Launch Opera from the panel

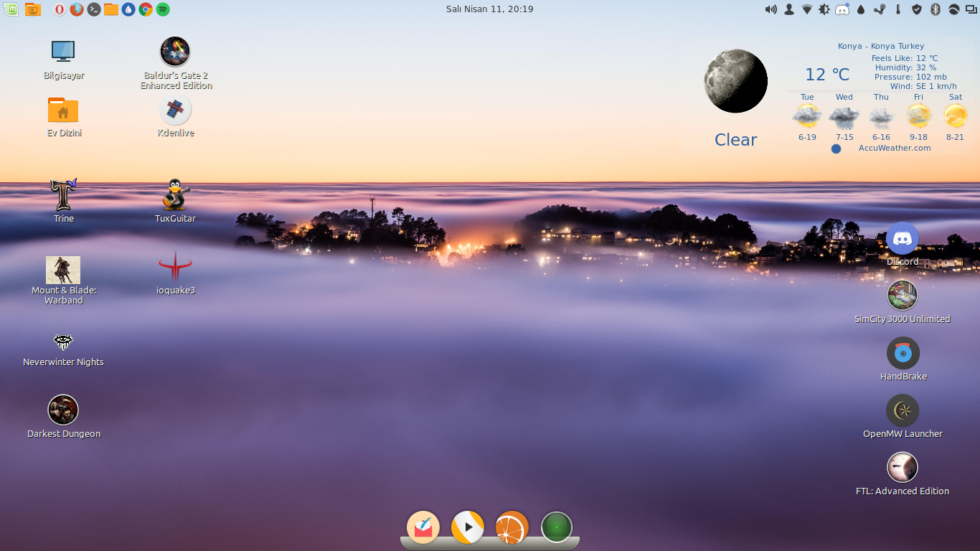(x=60, y=9)
